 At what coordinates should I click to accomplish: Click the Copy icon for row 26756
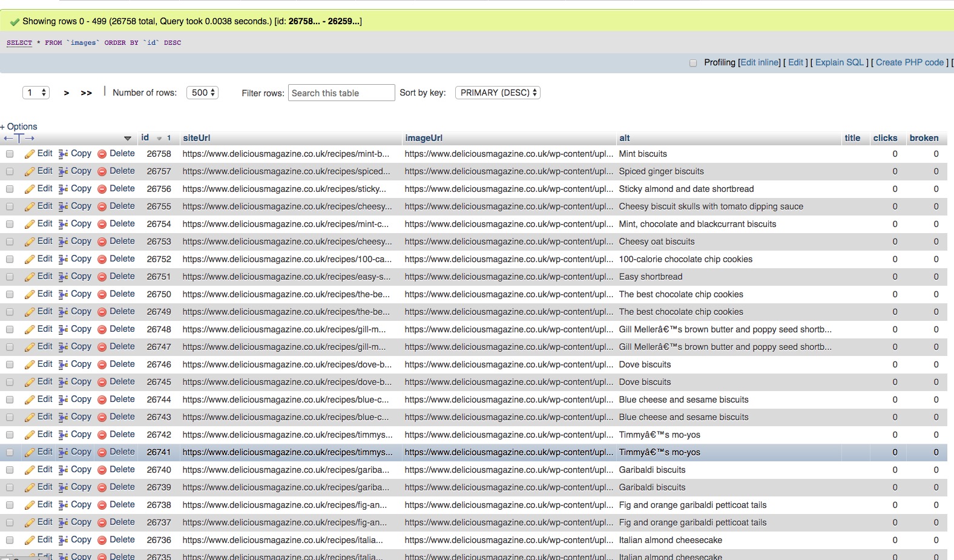(63, 189)
